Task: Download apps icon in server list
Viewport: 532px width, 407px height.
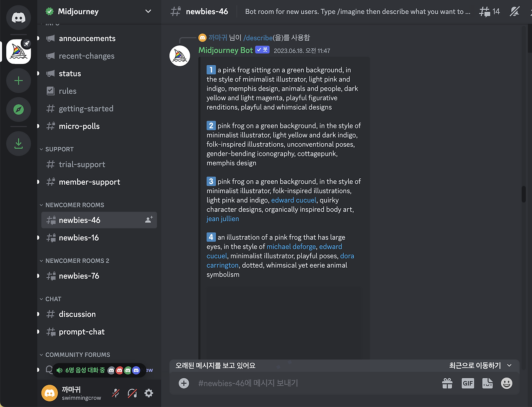Action: (x=18, y=144)
